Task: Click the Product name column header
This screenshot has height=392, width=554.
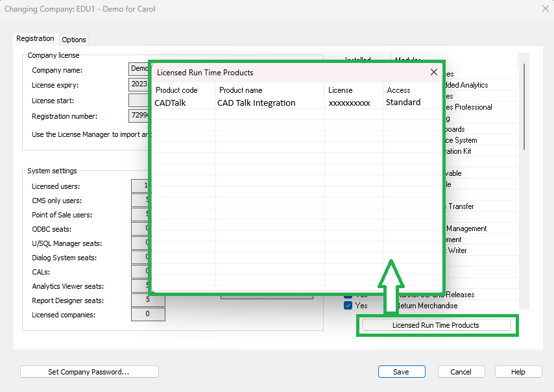Action: point(241,90)
